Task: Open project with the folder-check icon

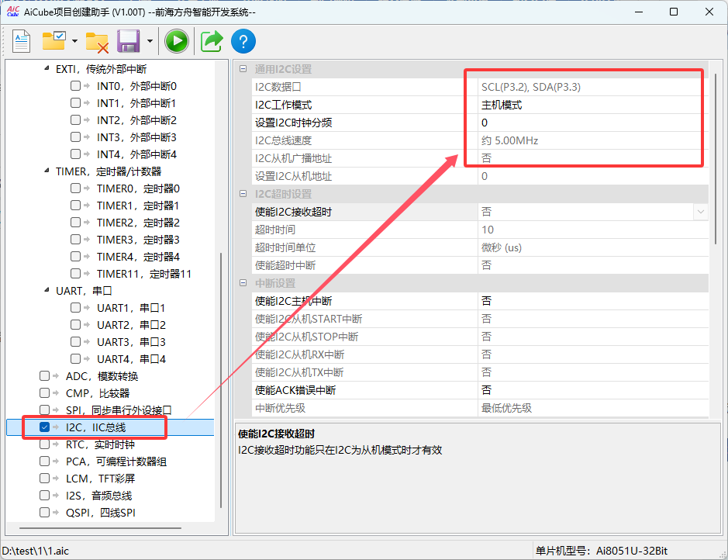Action: click(x=53, y=41)
